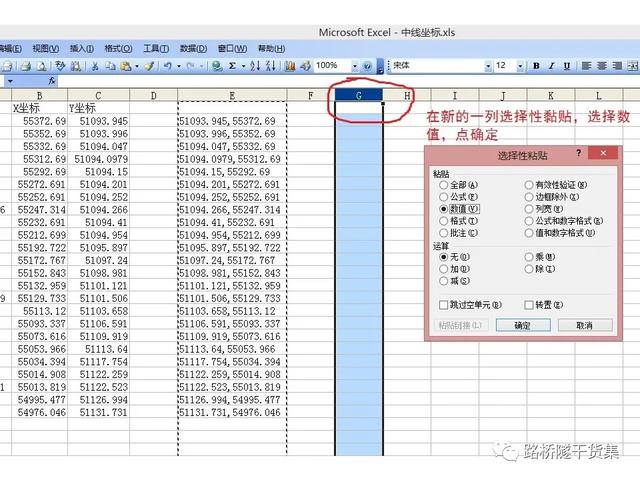Select column E header
This screenshot has width=640, height=480.
coord(232,96)
